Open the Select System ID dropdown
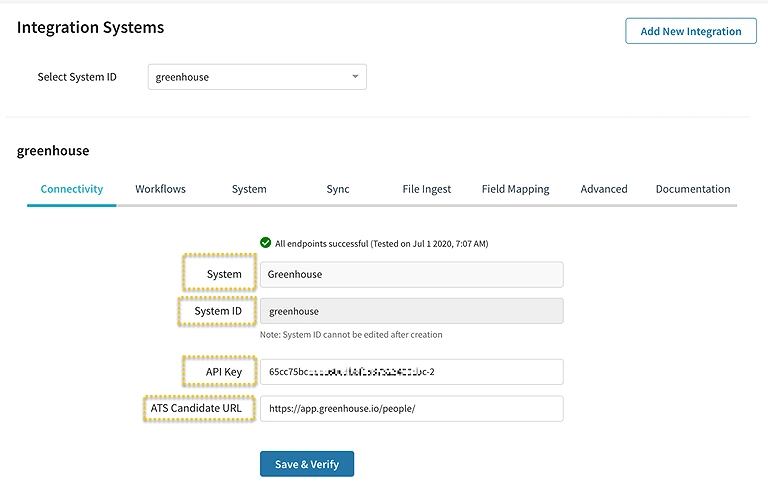The image size is (768, 490). pyautogui.click(x=257, y=77)
